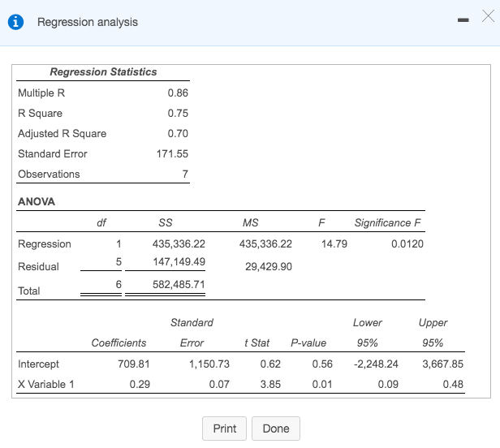Select the Residual SS value 147,149.49
The image size is (500, 448).
[x=179, y=262]
